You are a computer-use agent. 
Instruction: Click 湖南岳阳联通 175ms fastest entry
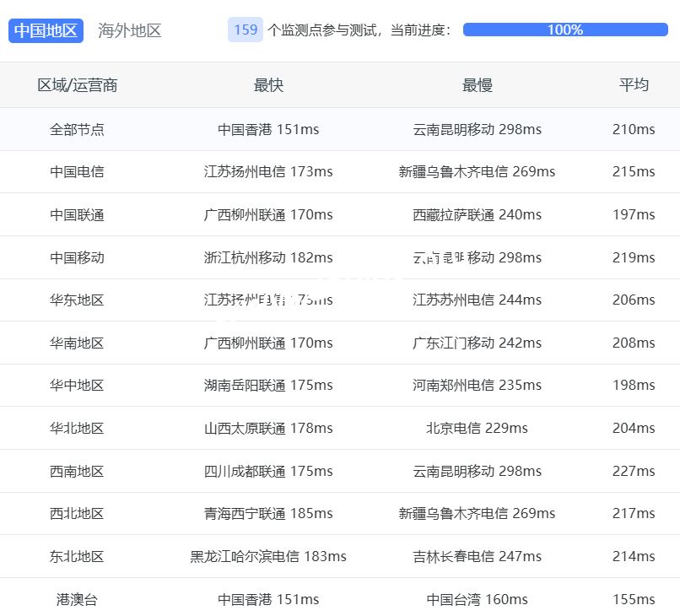click(268, 385)
